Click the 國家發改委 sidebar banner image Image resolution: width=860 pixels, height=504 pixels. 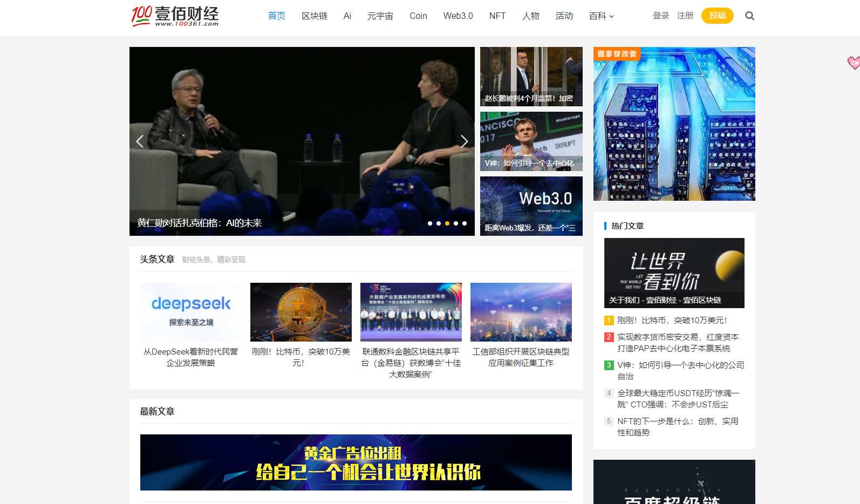point(674,124)
